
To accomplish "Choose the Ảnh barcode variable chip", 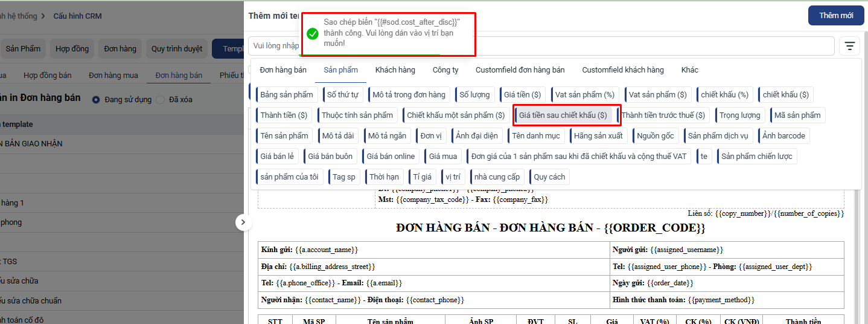I will point(783,135).
